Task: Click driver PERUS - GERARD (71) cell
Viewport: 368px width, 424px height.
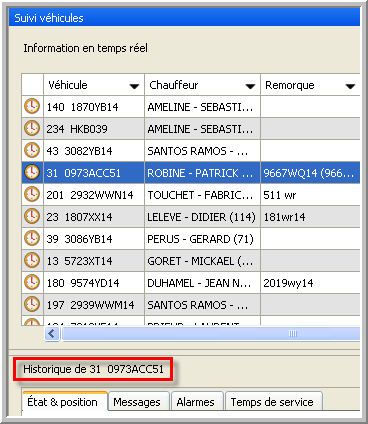Action: click(202, 239)
